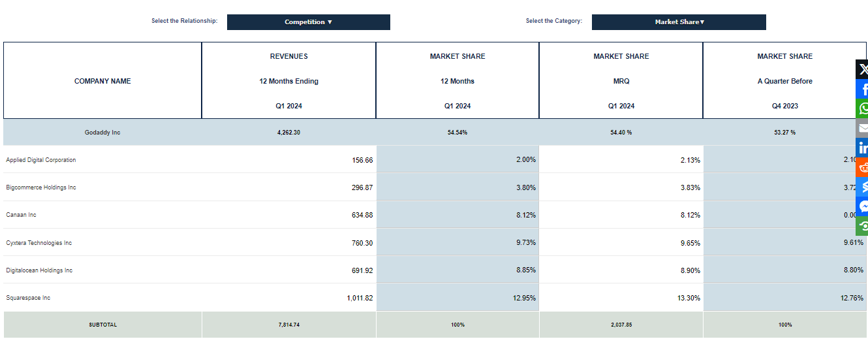Screen dimensions: 868x339
Task: Share on LinkedIn from the sidebar
Action: click(862, 148)
